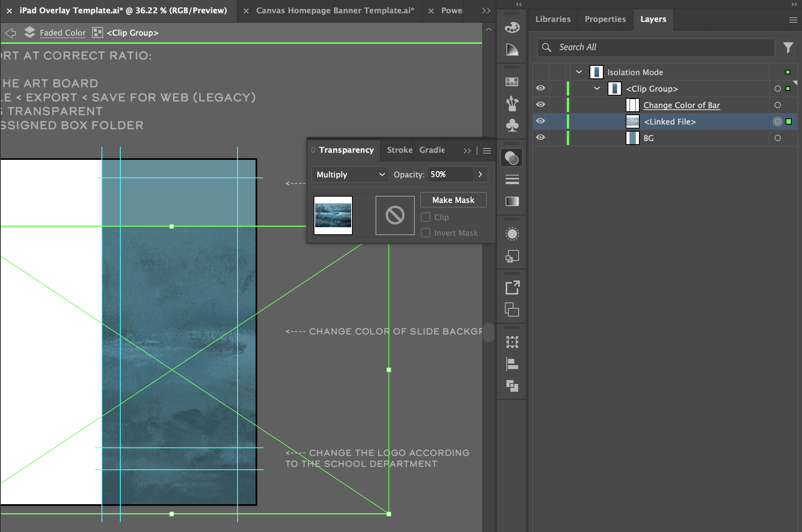Open the Gradient panel icon in dock

pyautogui.click(x=512, y=201)
